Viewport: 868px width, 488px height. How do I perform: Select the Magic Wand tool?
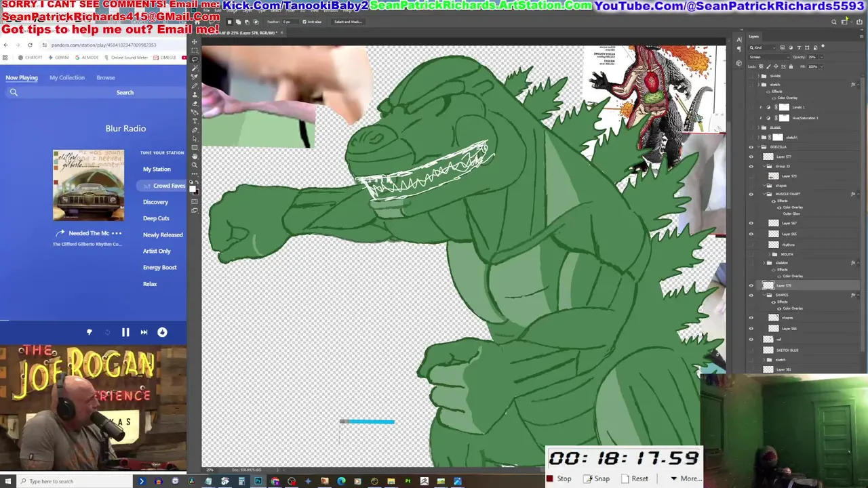click(x=195, y=68)
